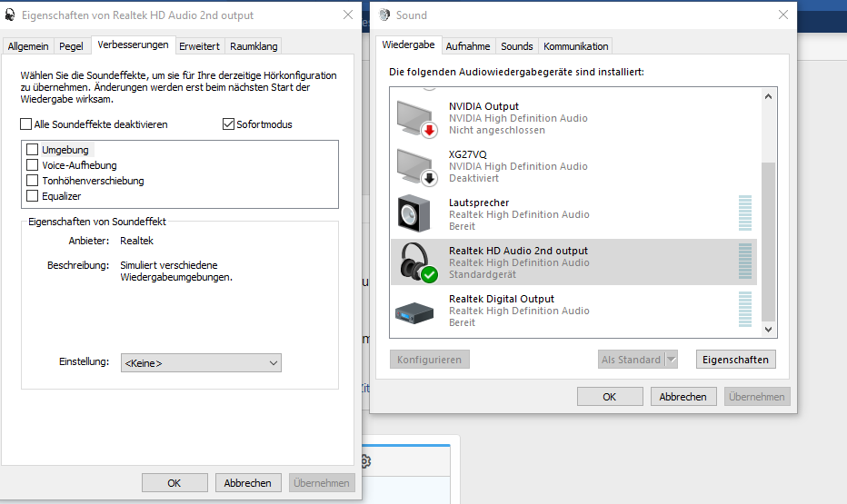Click the Realtek Digital Output receiver icon
This screenshot has height=504, width=847.
pos(414,312)
